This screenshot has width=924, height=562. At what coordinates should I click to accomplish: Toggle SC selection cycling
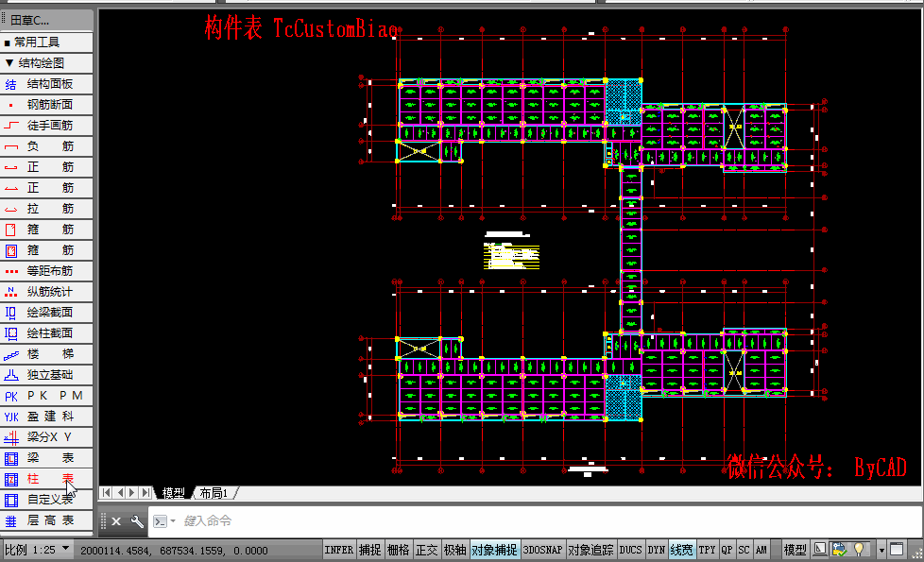(744, 550)
